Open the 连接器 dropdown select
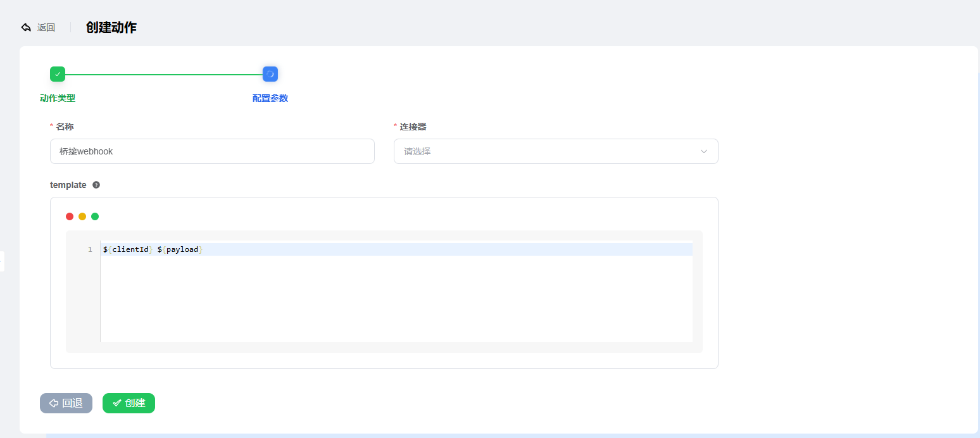Image resolution: width=980 pixels, height=438 pixels. click(x=556, y=151)
